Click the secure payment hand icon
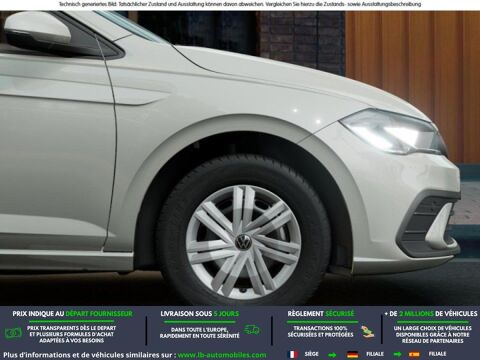 click(x=368, y=332)
